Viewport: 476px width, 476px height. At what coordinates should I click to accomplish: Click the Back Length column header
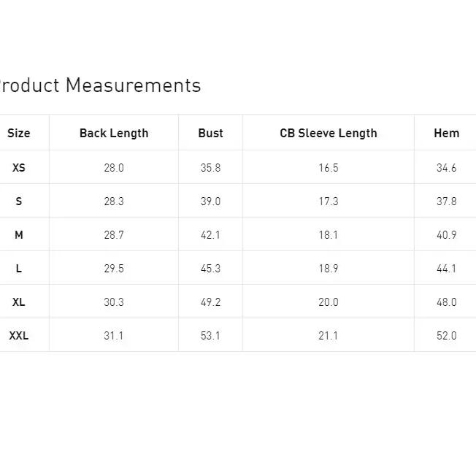tap(114, 133)
